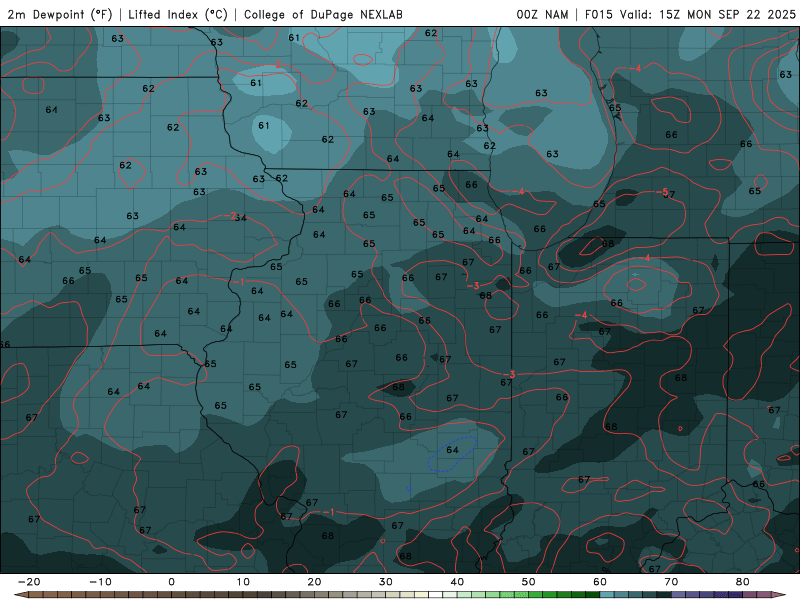Viewport: 800px width, 600px height.
Task: Click the "-20" tick label on the color legend
Action: pyautogui.click(x=29, y=582)
